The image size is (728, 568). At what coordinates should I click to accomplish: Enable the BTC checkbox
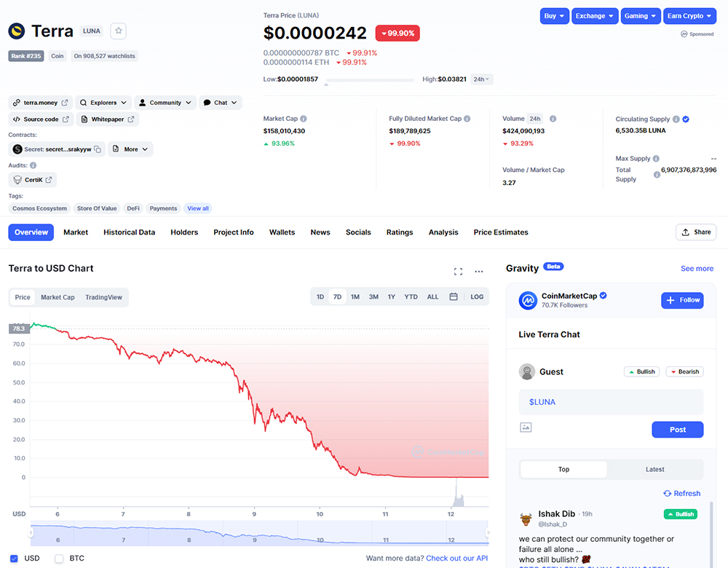click(x=59, y=559)
